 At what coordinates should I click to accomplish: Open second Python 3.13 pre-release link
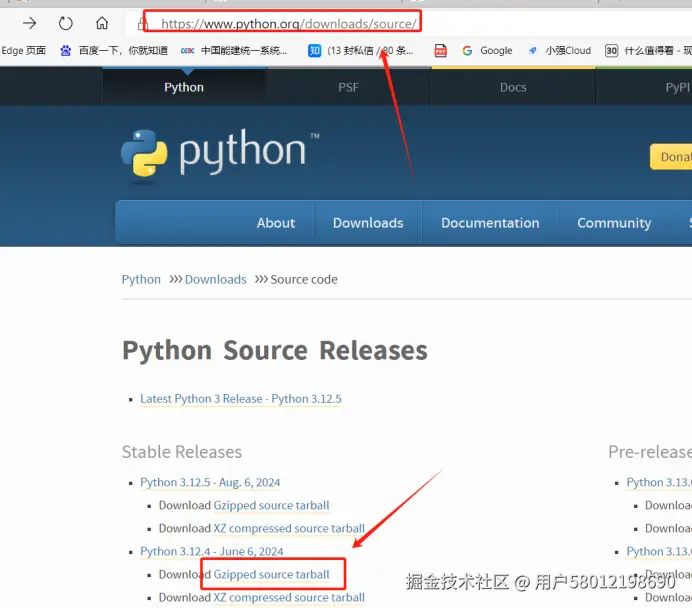[659, 552]
